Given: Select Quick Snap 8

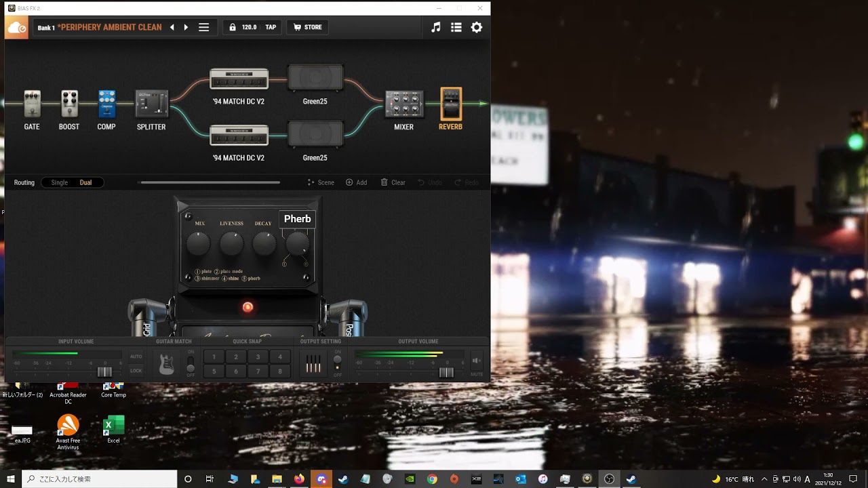Looking at the screenshot, I should pyautogui.click(x=280, y=371).
